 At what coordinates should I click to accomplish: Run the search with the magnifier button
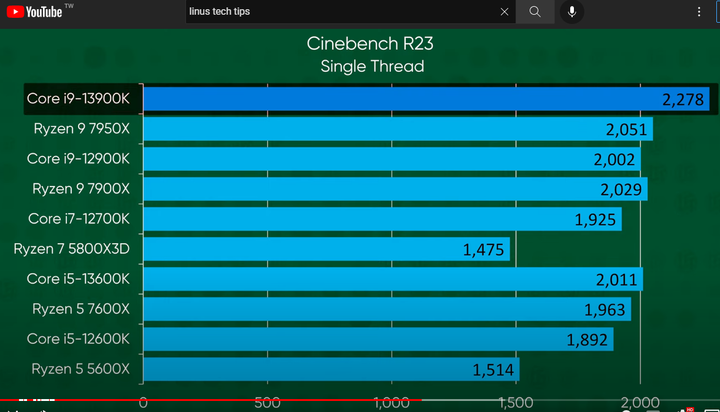535,11
